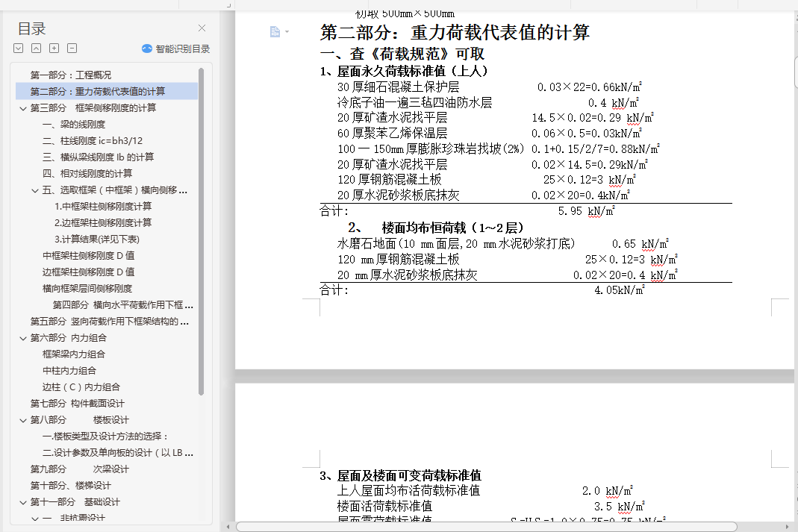
Task: Open 中柱内力组合 outline entry
Action: coord(69,371)
